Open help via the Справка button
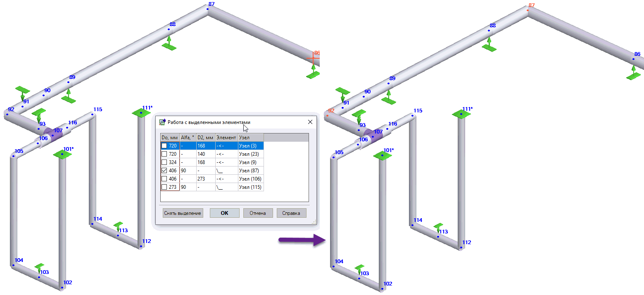The width and height of the screenshot is (644, 295). pos(291,213)
